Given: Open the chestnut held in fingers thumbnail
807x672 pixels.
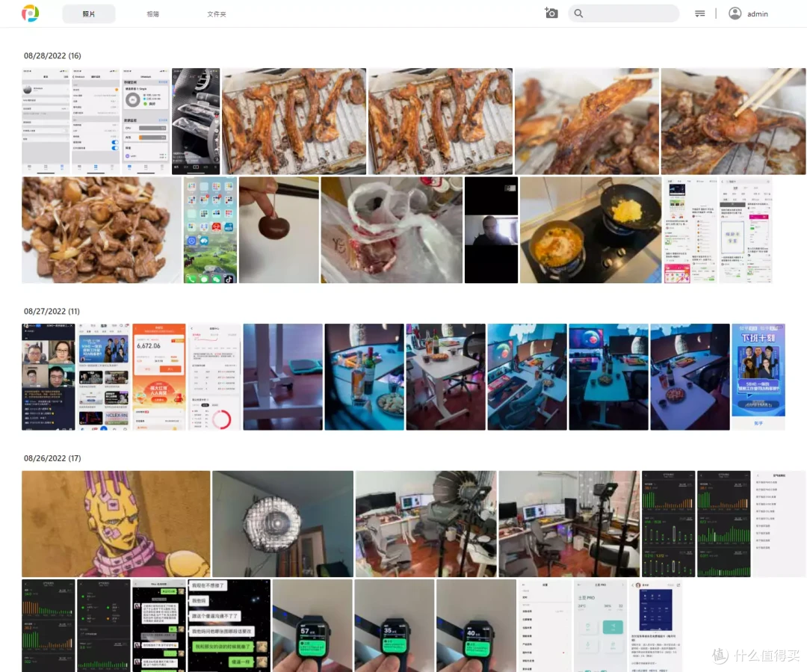Looking at the screenshot, I should 279,229.
